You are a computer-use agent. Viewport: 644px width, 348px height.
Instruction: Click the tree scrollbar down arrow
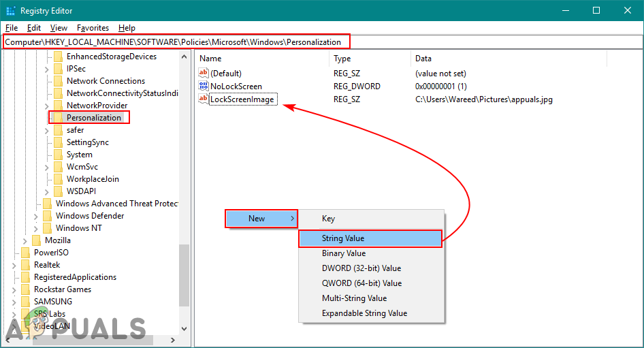(184, 329)
